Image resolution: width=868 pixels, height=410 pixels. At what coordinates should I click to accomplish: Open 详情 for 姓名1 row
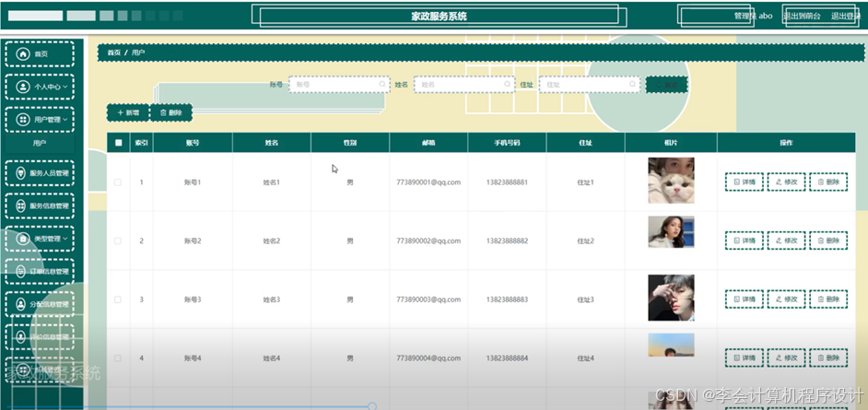click(x=745, y=182)
